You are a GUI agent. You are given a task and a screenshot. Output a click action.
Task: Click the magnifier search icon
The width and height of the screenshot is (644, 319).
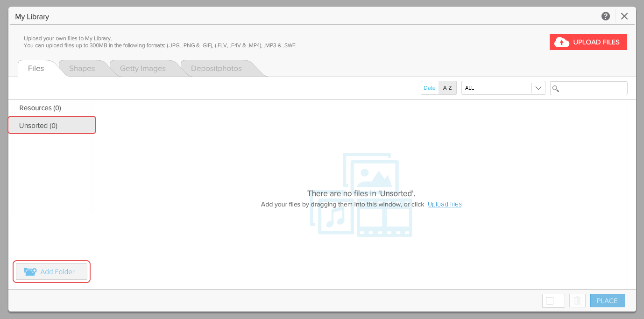click(556, 88)
